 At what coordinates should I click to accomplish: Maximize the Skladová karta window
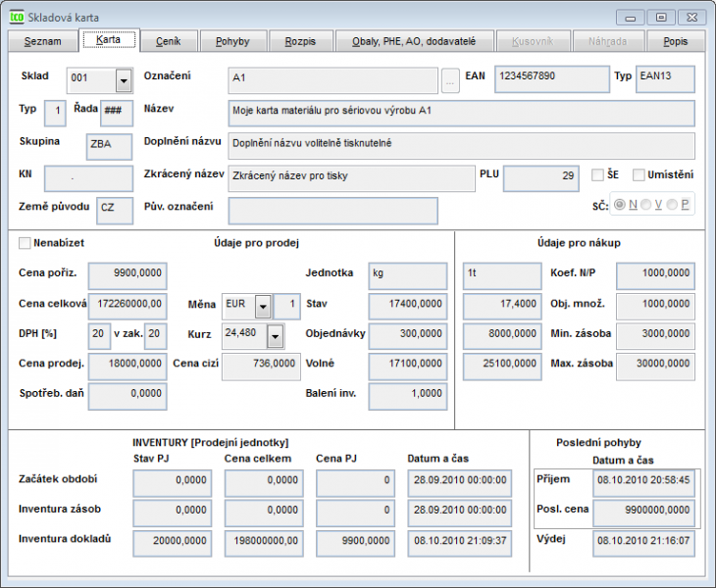point(661,17)
